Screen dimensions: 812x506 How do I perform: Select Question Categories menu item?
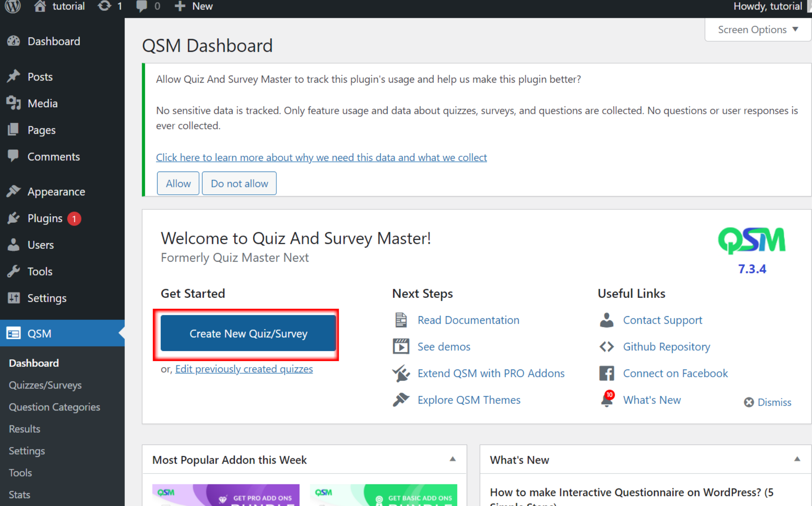[54, 407]
